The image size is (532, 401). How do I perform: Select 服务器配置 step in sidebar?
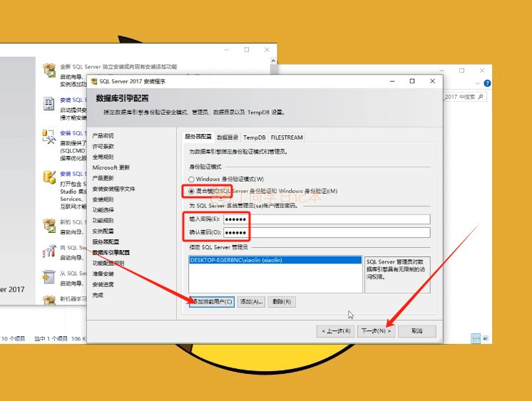[x=106, y=241]
